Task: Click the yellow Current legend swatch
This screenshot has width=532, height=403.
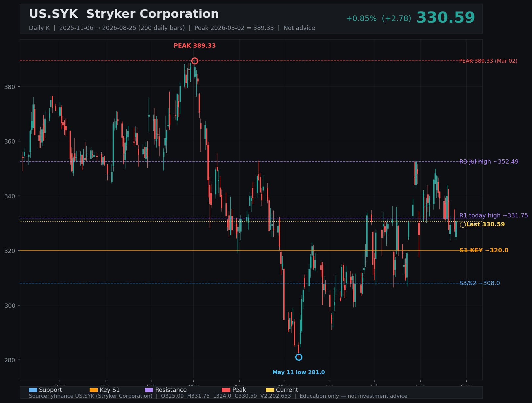Action: [270, 390]
